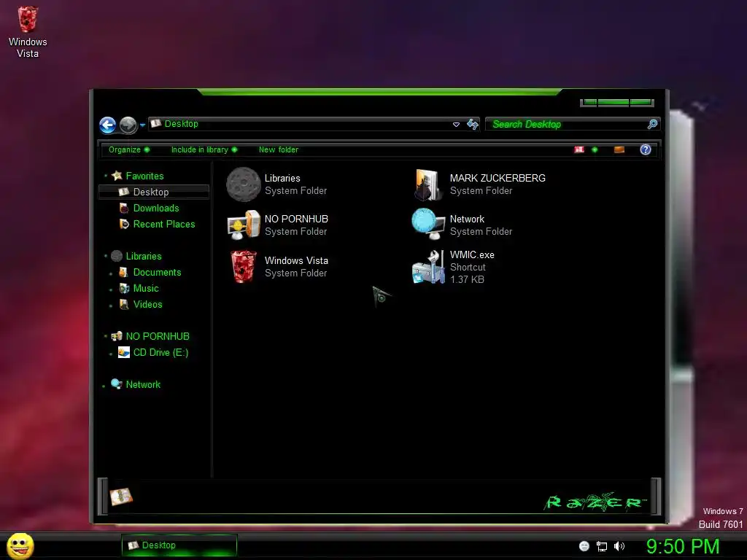Open Downloads in the sidebar
The height and width of the screenshot is (560, 747).
click(x=156, y=208)
